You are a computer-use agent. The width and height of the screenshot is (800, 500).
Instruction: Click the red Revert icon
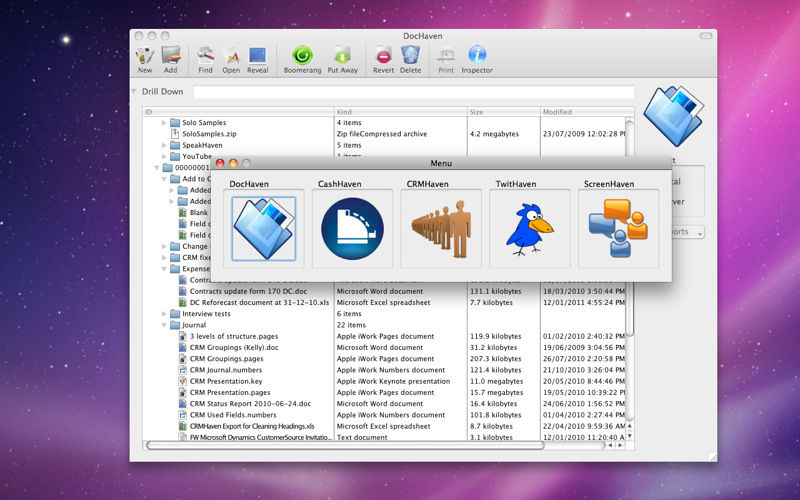pyautogui.click(x=384, y=55)
